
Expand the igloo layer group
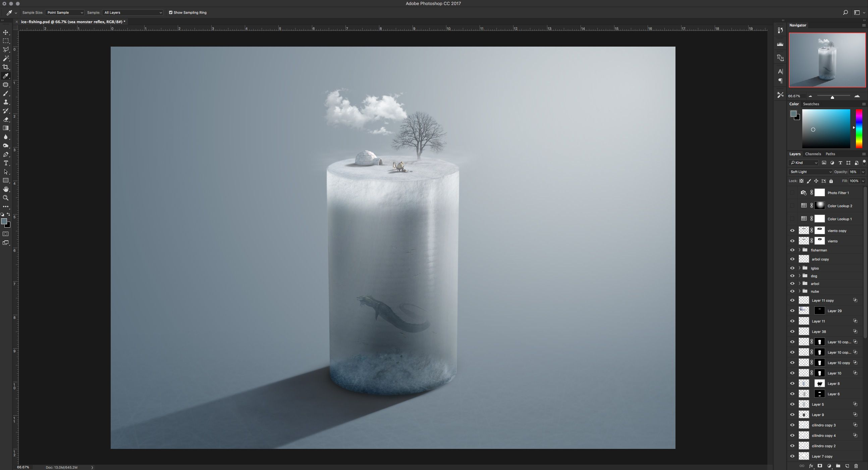799,268
